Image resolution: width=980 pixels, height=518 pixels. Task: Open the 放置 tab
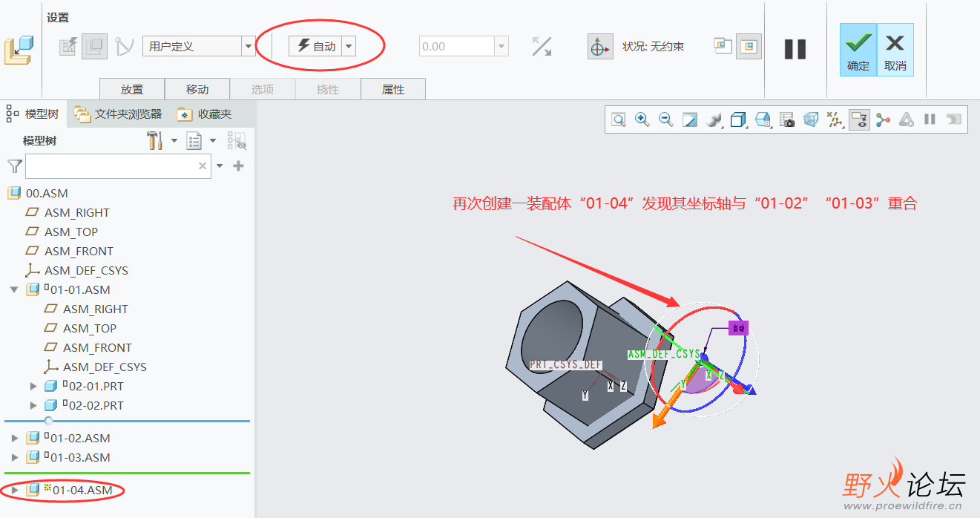click(x=132, y=89)
